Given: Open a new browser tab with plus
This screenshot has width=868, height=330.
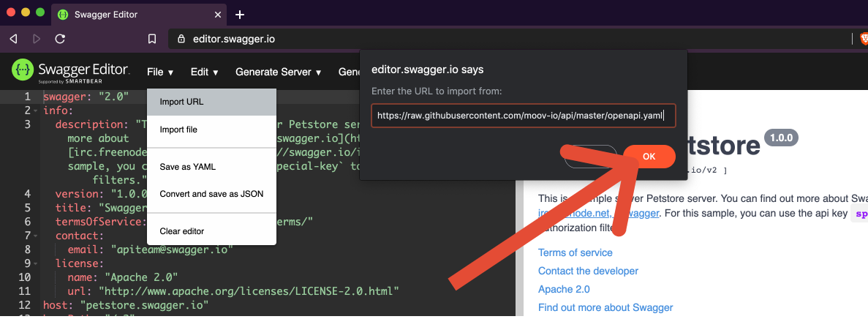Looking at the screenshot, I should click(x=240, y=15).
